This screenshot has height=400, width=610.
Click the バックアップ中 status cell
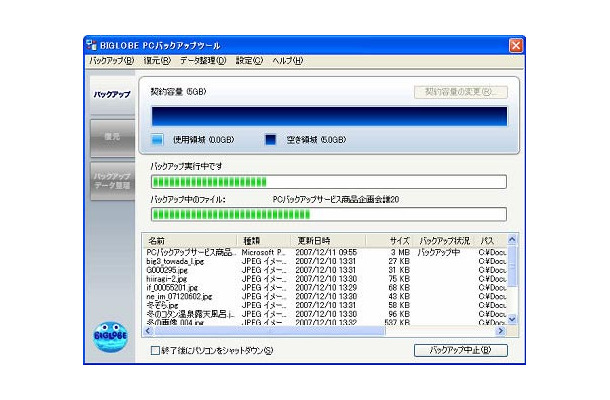coord(439,253)
